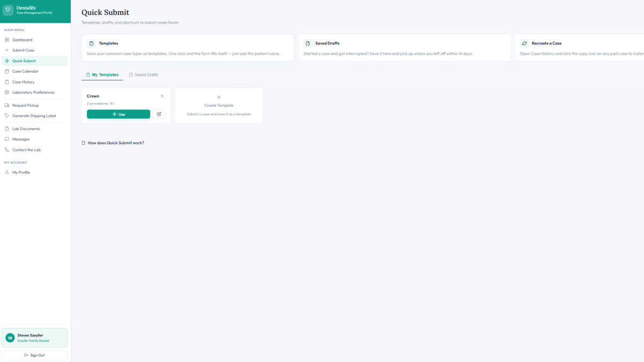644x362 pixels.
Task: Click the document icon beside Lab Documents
Action: pyautogui.click(x=7, y=129)
